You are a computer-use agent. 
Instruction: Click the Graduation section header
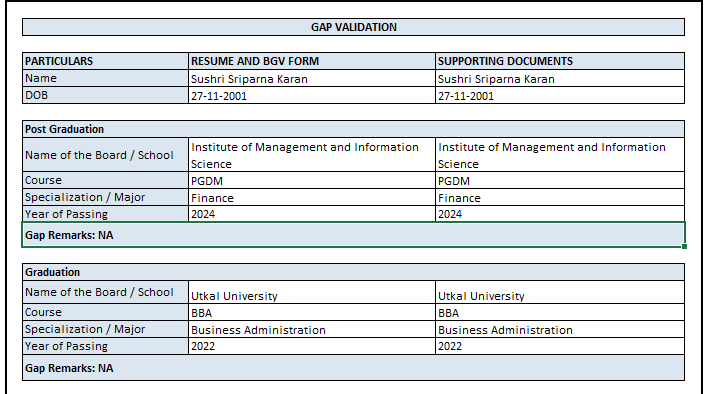point(353,272)
